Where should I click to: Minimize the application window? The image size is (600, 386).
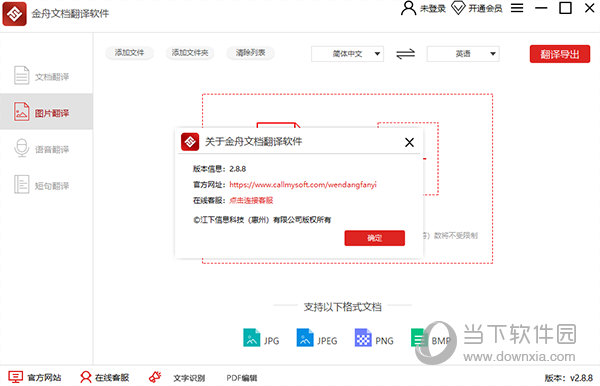(x=541, y=8)
